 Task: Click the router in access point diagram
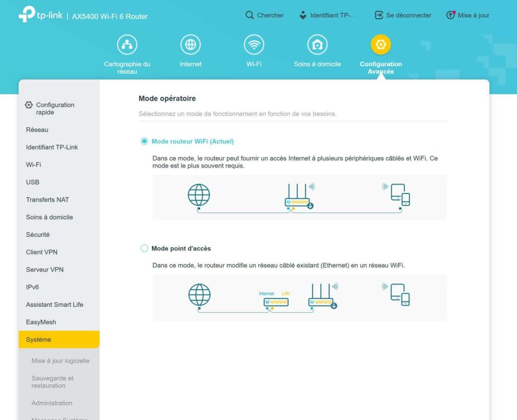324,296
